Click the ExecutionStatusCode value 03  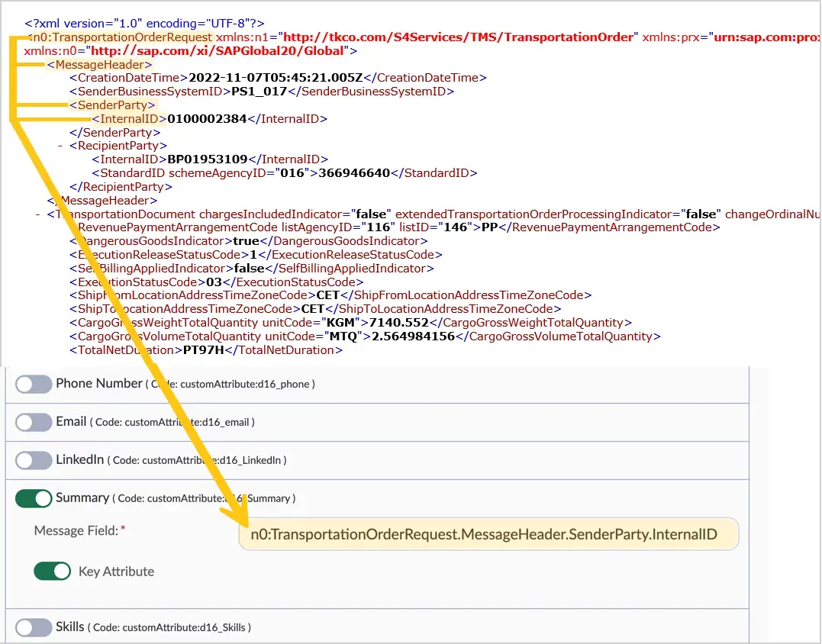(x=214, y=282)
